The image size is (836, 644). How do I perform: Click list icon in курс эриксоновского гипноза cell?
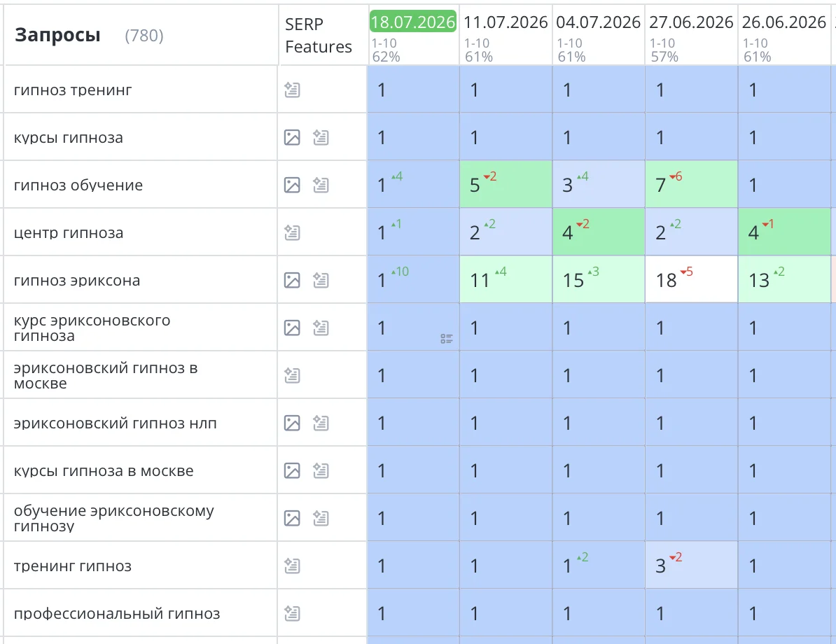tap(447, 339)
